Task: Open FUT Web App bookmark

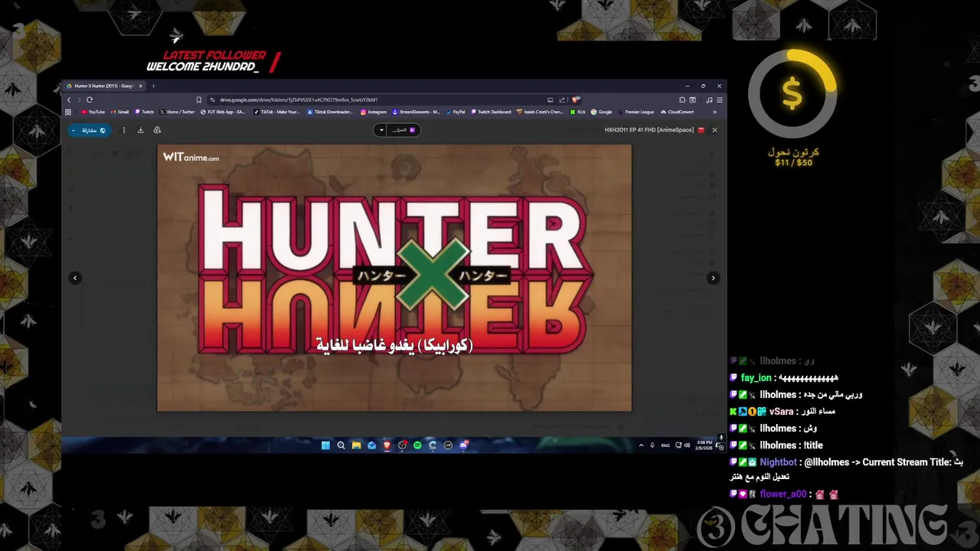Action: (x=223, y=112)
